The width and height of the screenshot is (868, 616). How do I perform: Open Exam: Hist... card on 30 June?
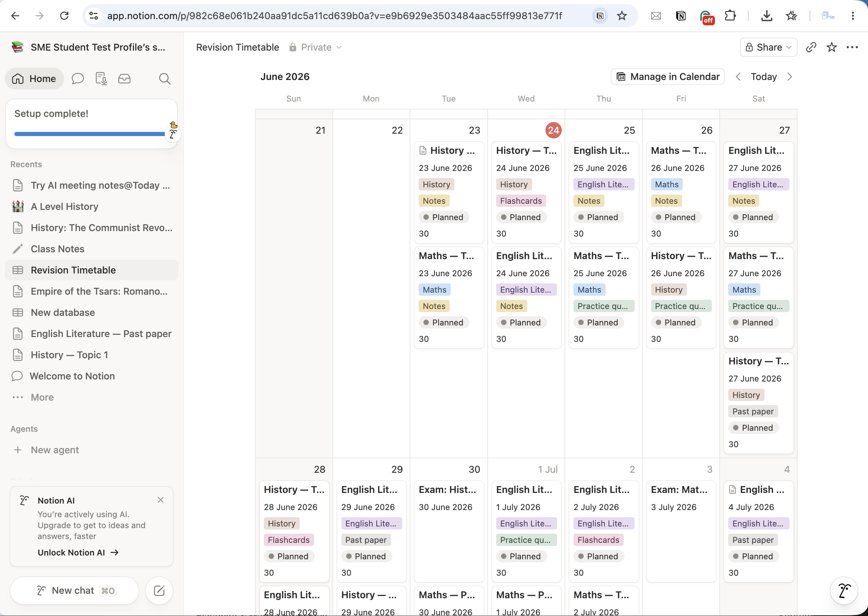449,532
